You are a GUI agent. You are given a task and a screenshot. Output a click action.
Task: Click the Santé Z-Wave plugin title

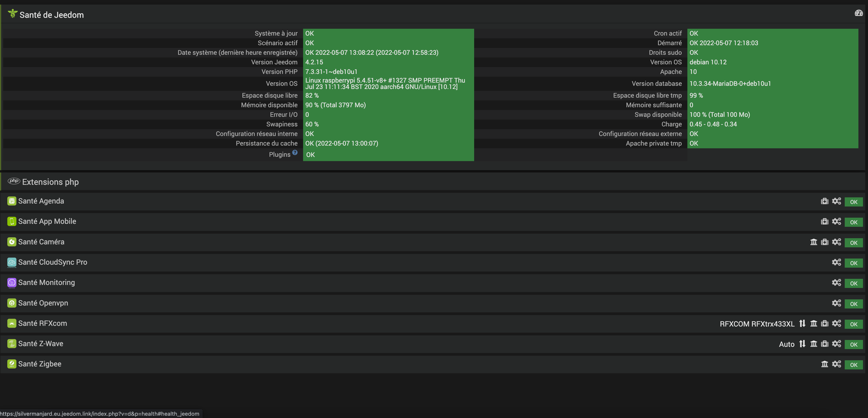pyautogui.click(x=40, y=343)
